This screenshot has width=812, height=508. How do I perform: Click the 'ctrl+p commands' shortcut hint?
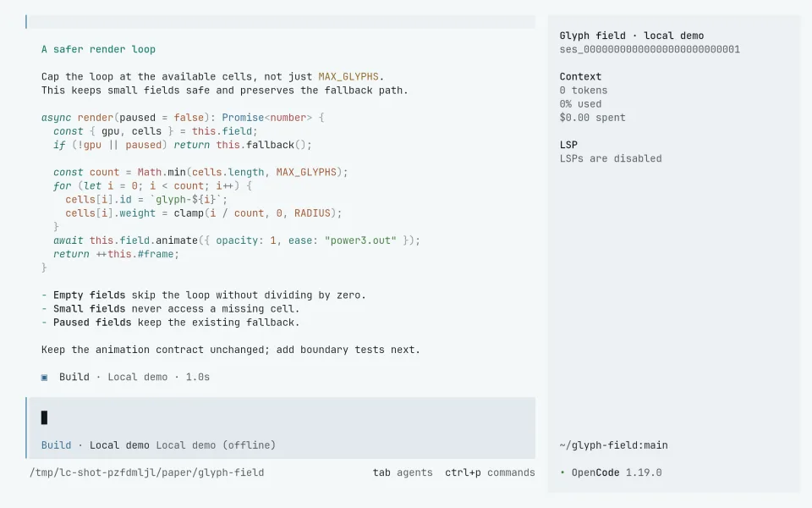[490, 472]
